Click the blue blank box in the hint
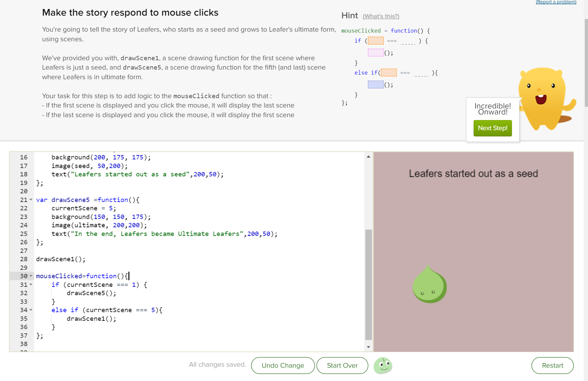This screenshot has width=588, height=381. pos(376,85)
